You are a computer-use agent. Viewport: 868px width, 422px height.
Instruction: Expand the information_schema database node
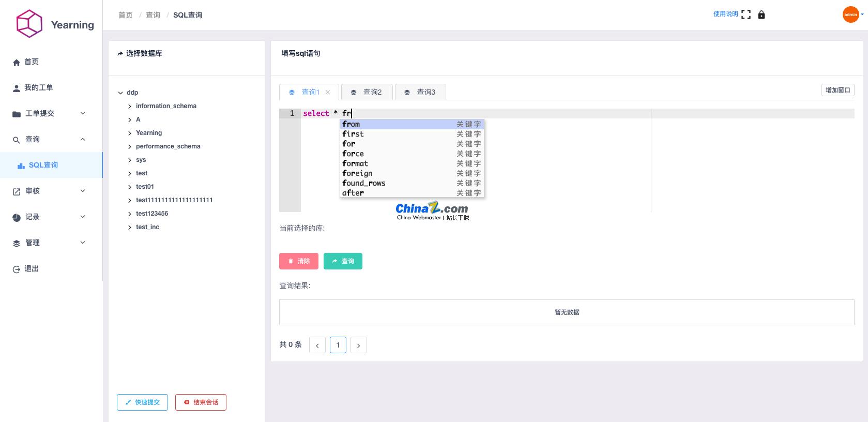tap(130, 106)
